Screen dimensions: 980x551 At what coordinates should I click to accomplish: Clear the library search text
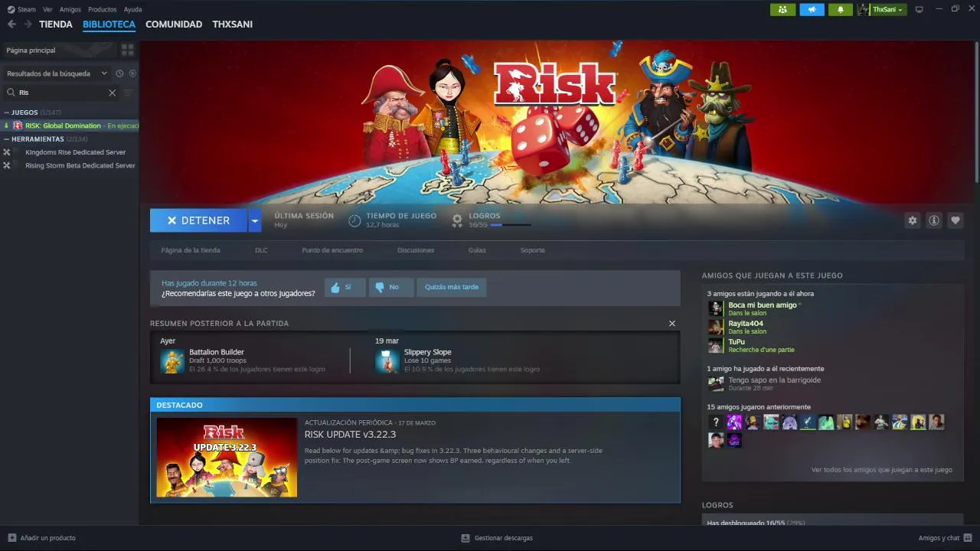pos(112,93)
